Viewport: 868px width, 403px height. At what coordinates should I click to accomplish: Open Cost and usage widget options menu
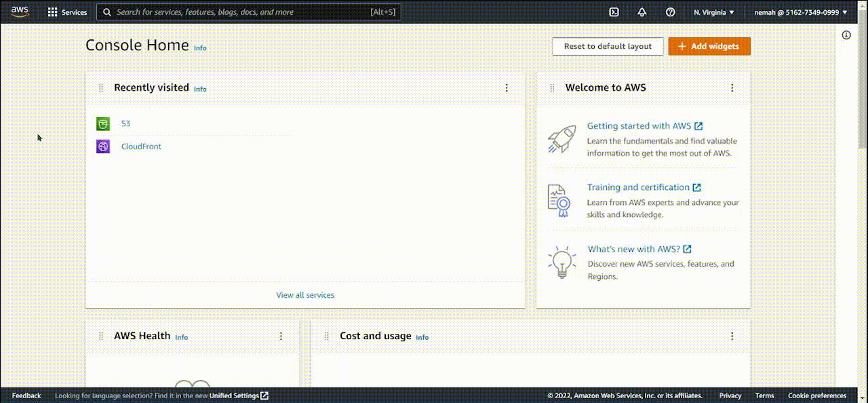(732, 336)
